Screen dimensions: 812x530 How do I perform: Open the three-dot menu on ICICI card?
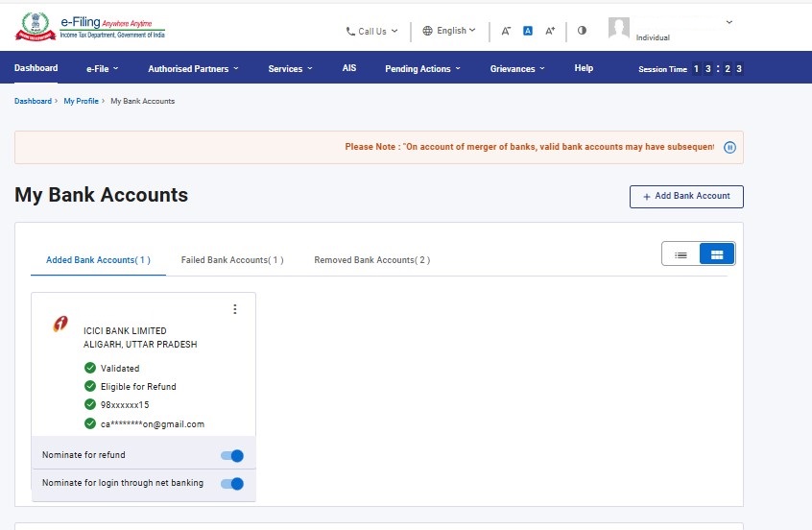[235, 309]
